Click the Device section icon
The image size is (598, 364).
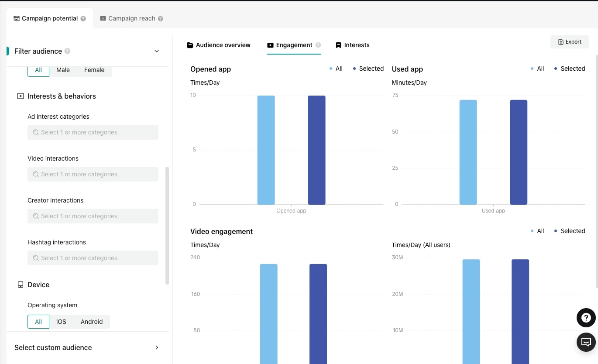pyautogui.click(x=20, y=285)
